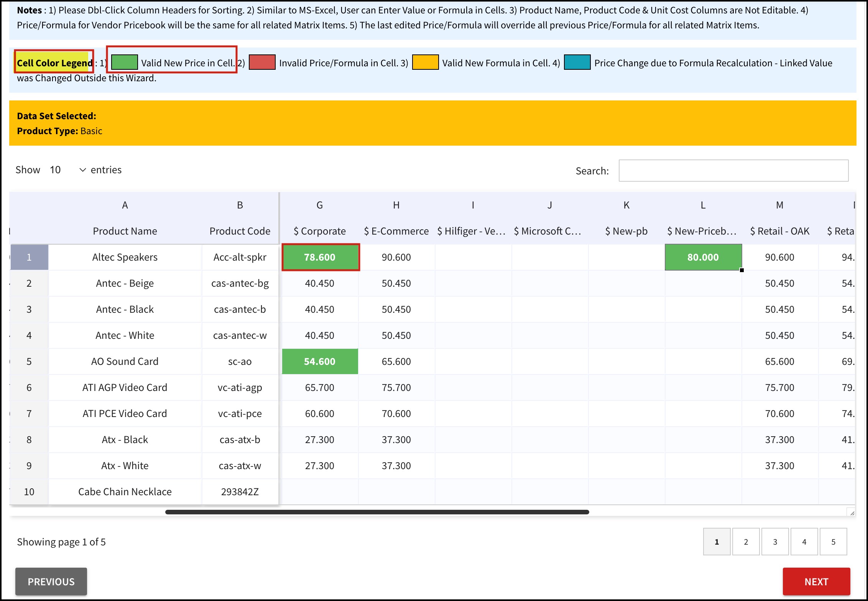
Task: Select the green 54.600 AO Sound Card cell
Action: click(320, 361)
